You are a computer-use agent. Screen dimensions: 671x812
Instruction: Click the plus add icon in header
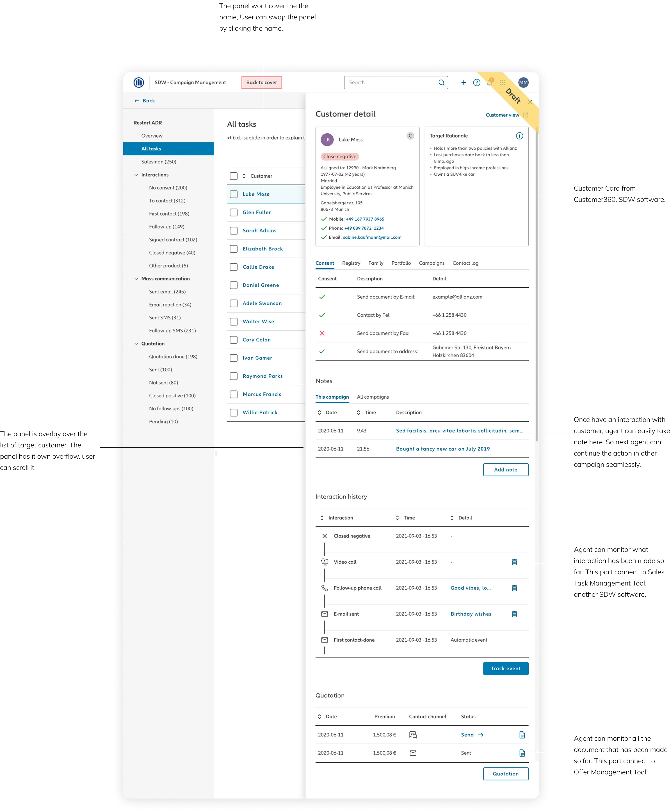click(464, 82)
